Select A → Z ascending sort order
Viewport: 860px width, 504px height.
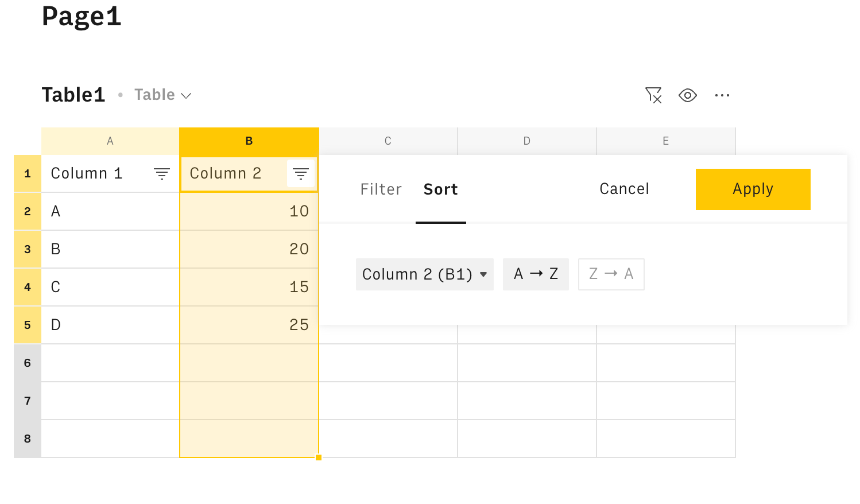click(x=536, y=274)
